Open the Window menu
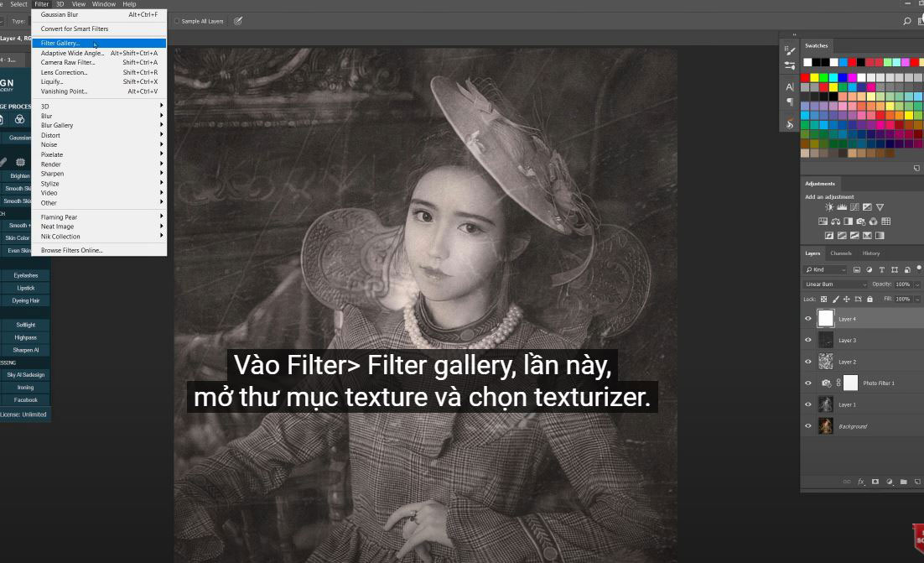 (x=104, y=4)
